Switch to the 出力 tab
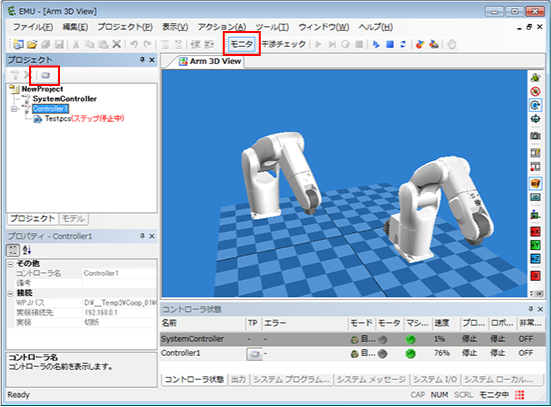Image resolution: width=551 pixels, height=407 pixels. pos(239,380)
